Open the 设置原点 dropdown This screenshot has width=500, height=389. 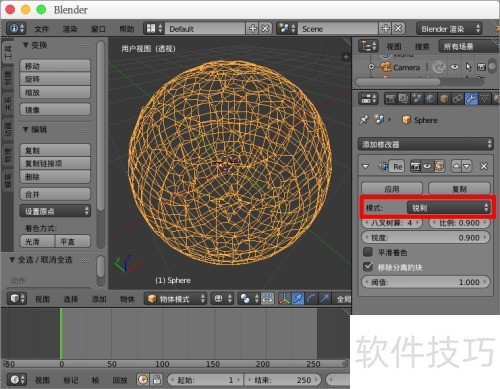point(55,211)
